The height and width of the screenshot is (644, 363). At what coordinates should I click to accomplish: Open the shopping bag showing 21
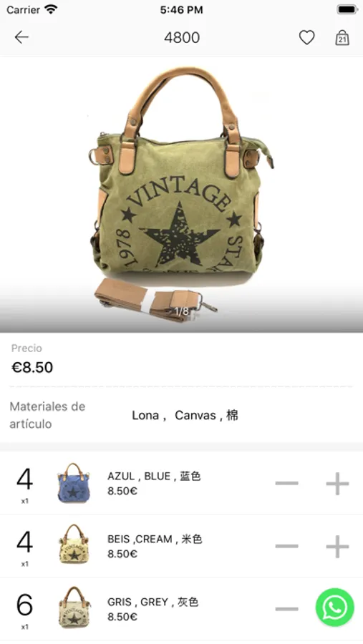click(342, 37)
